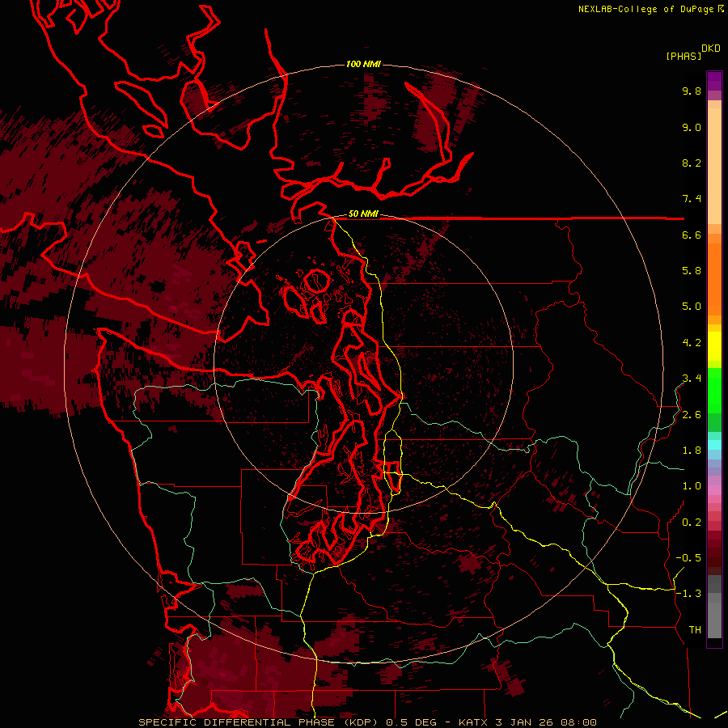This screenshot has width=728, height=728.
Task: Select the 9.8 value on the color scale
Action: click(692, 91)
